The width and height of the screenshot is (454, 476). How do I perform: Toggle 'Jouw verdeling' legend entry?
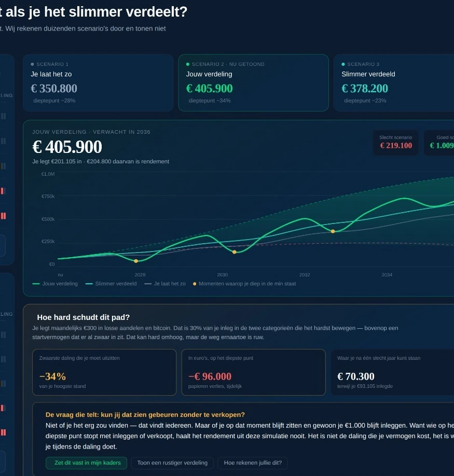[55, 284]
